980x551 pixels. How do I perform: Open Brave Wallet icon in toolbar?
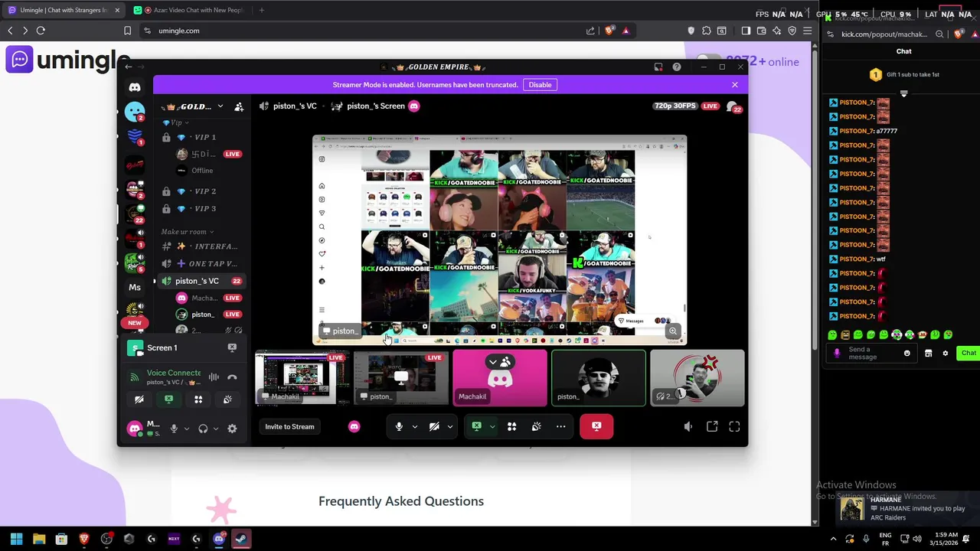click(x=761, y=31)
